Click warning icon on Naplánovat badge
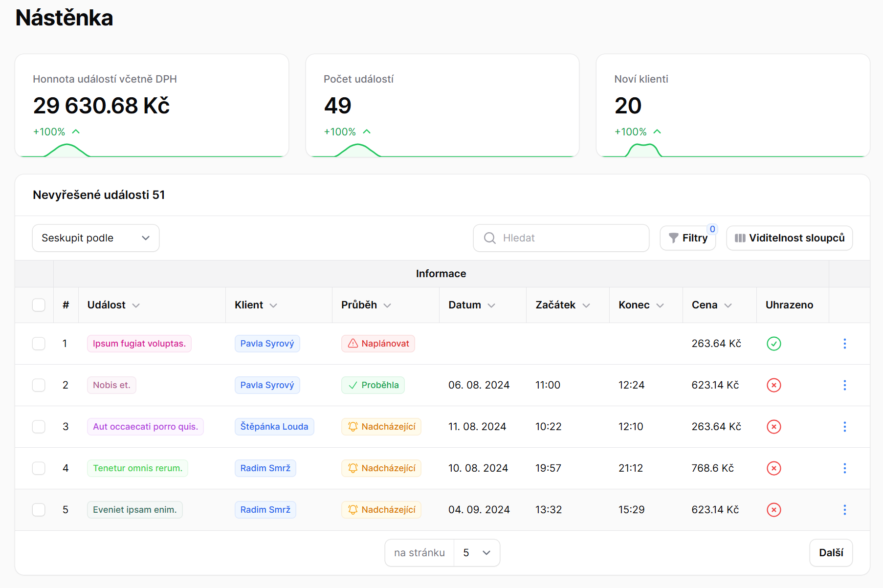This screenshot has width=883, height=588. pyautogui.click(x=353, y=344)
